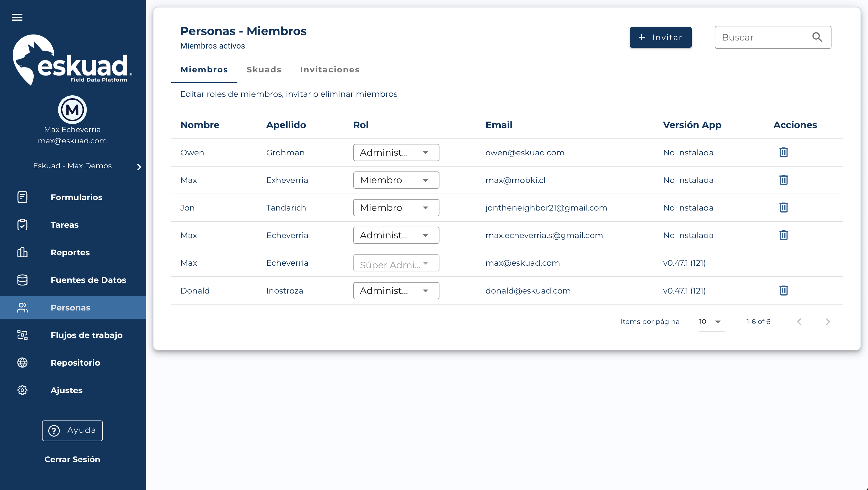Delete member Owen Grohman

click(783, 152)
